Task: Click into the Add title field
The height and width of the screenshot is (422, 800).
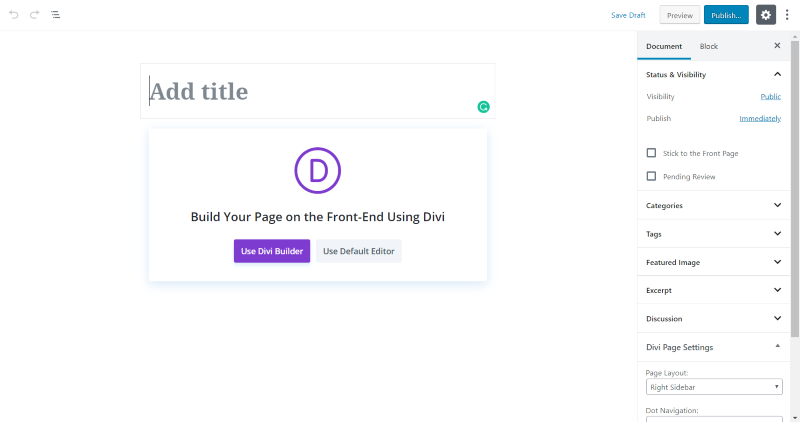Action: click(317, 91)
